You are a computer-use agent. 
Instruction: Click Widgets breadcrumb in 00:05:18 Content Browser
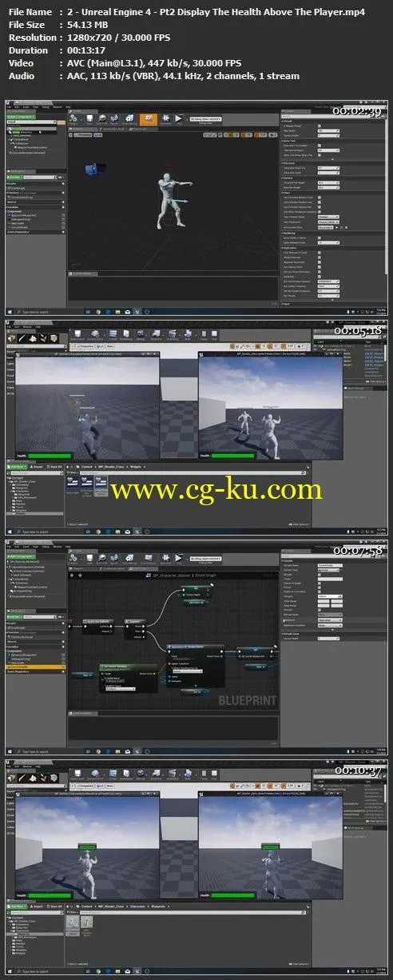click(x=136, y=467)
